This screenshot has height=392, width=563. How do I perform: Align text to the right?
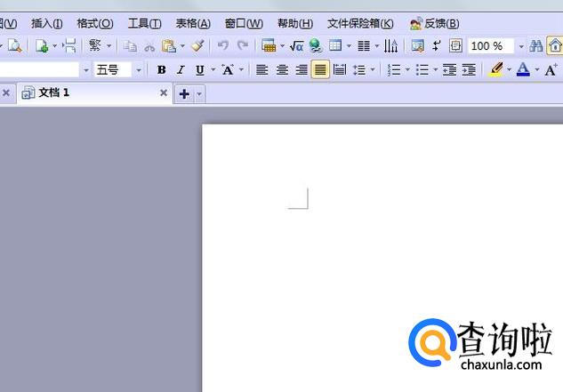(302, 69)
